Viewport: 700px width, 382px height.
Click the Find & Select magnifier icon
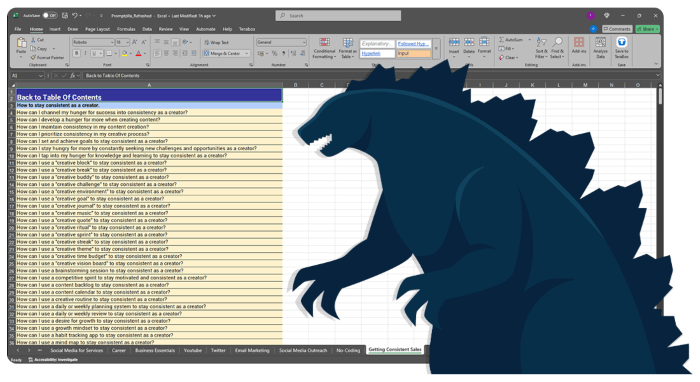click(557, 43)
